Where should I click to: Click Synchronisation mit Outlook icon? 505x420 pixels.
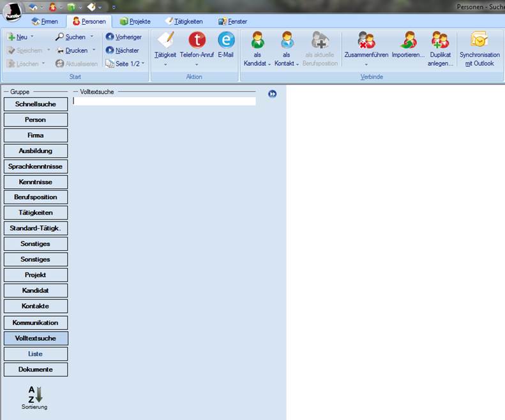[x=479, y=40]
